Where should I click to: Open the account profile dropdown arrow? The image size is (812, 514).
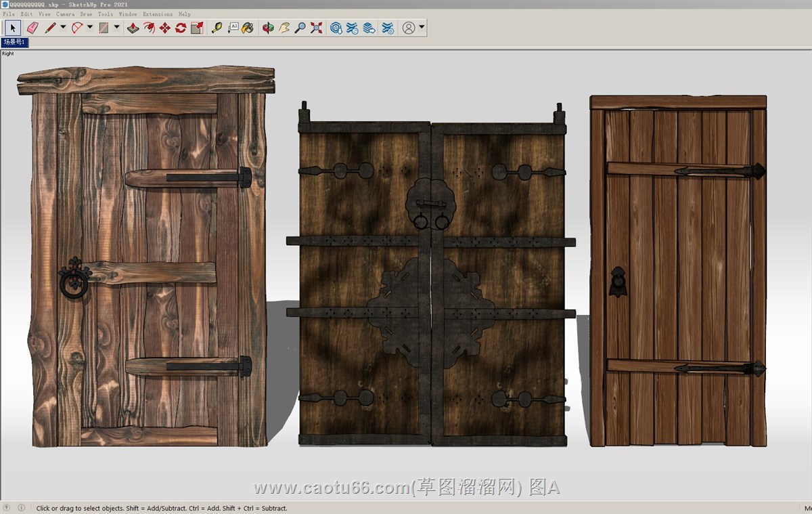point(422,28)
